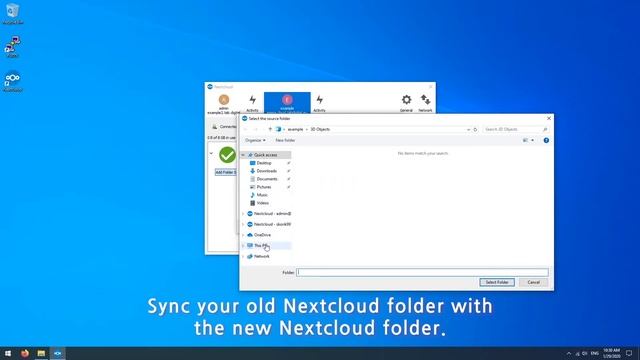The width and height of the screenshot is (640, 360).
Task: Click the back arrow in folder dialog
Action: pos(246,129)
